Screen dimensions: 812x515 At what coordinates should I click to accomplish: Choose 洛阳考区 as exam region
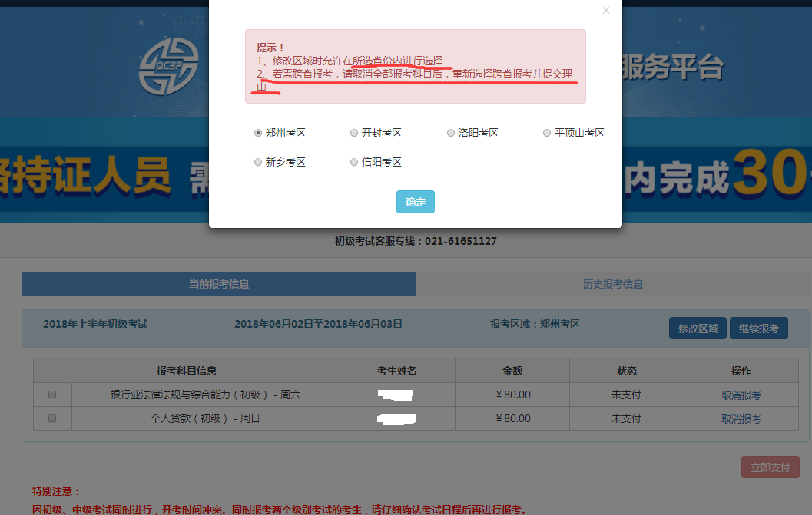click(450, 132)
